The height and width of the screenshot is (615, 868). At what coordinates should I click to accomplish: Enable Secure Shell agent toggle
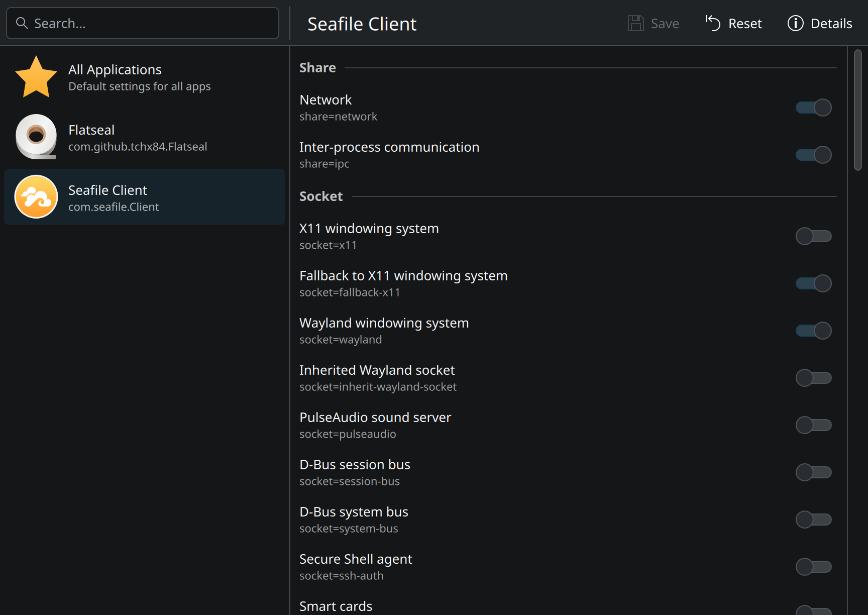(x=813, y=567)
